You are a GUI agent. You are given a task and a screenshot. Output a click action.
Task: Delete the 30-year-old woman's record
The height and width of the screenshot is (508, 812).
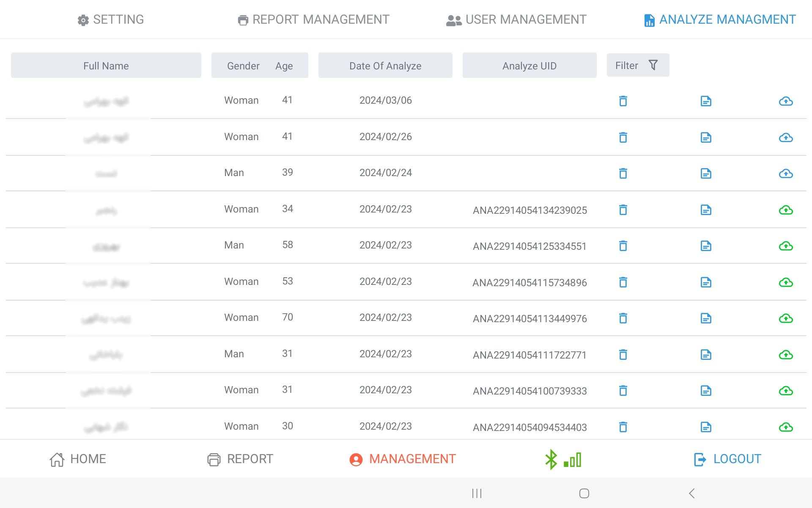[x=623, y=427]
